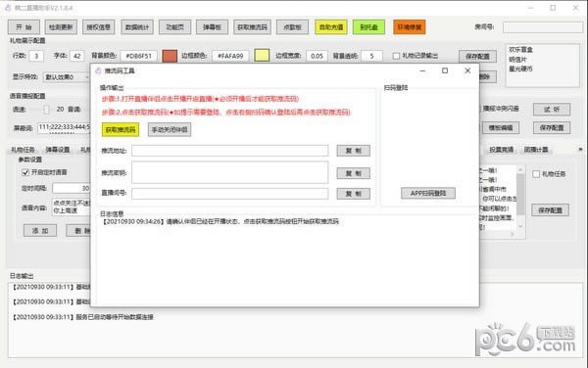
Task: Click the 字体 size field showing 42
Action: tap(76, 56)
